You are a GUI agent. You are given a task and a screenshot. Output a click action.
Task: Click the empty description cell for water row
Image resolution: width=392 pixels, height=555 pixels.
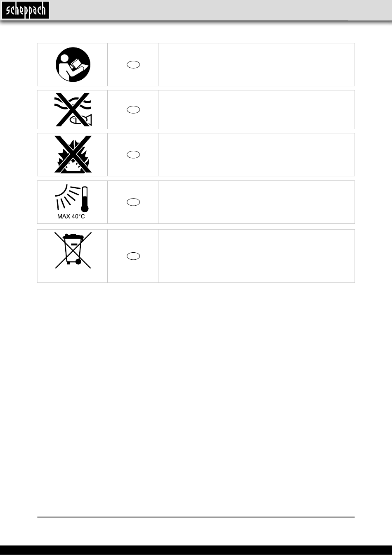tap(256, 109)
